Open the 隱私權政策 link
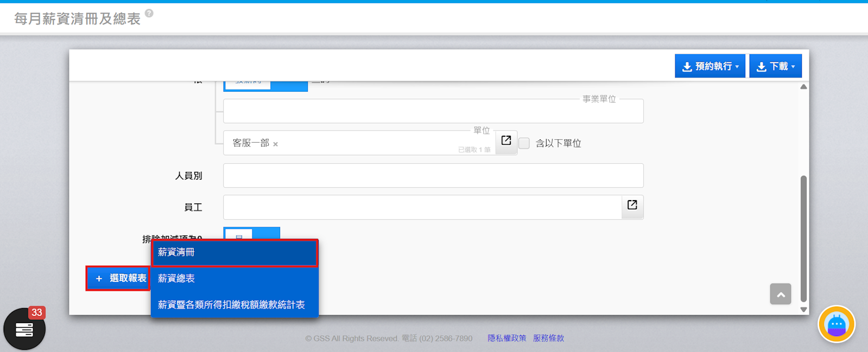 pos(506,338)
